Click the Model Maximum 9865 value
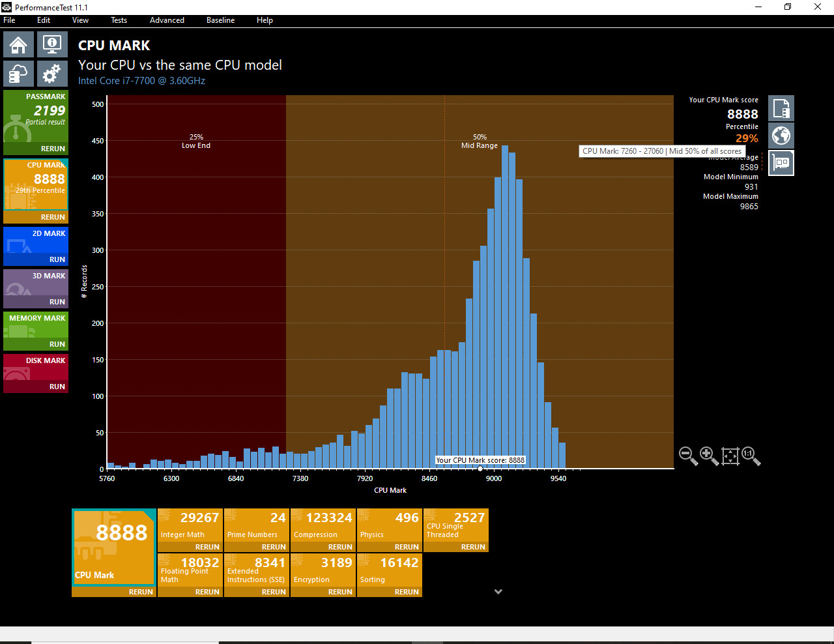The width and height of the screenshot is (834, 644). (x=749, y=207)
